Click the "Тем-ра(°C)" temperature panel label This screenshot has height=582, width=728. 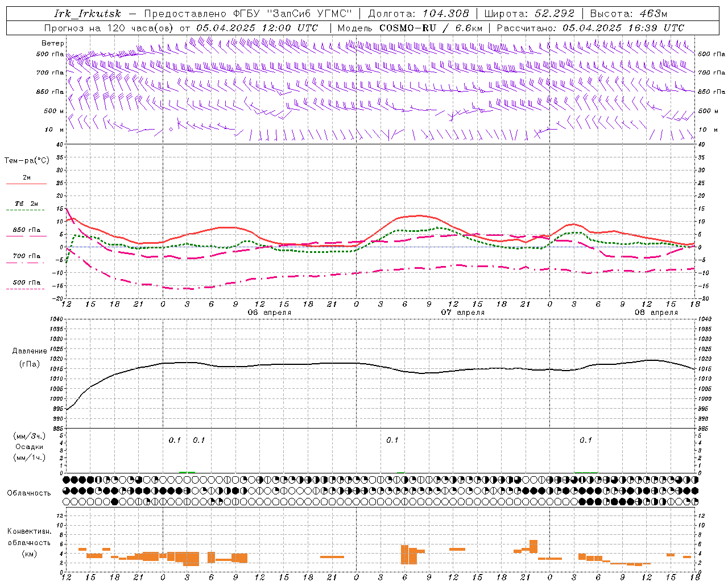point(27,161)
